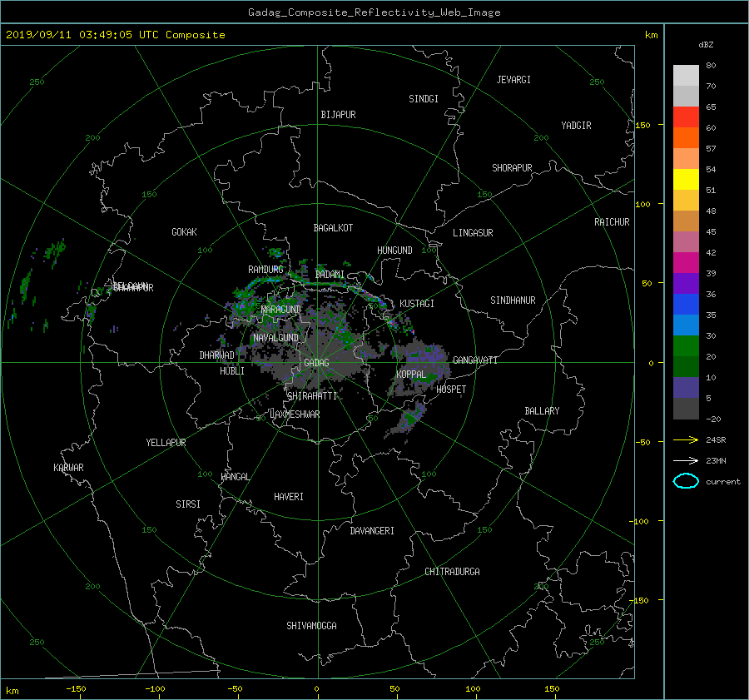Click the DHARWAD city label
749x700 pixels.
(216, 355)
